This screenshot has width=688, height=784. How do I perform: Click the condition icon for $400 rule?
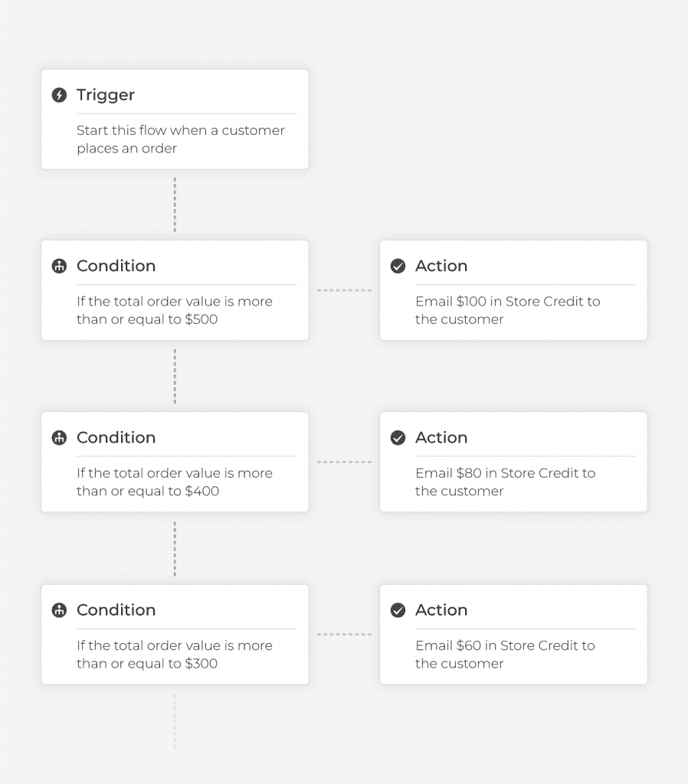coord(59,438)
